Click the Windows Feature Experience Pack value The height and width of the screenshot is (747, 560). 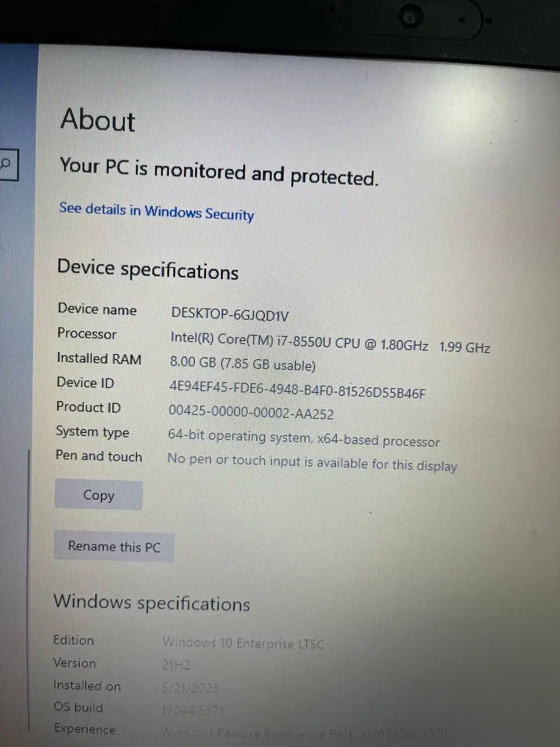pyautogui.click(x=309, y=733)
